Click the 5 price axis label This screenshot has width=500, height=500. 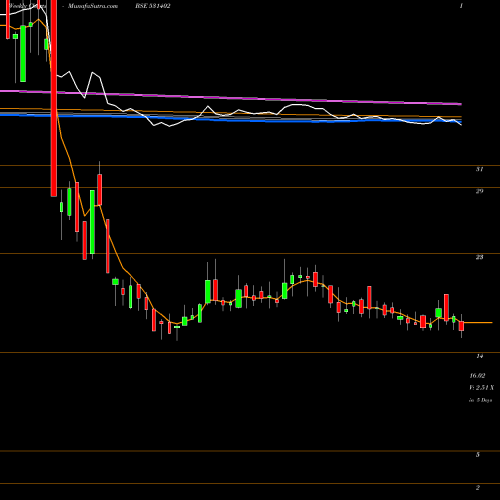[x=478, y=455]
